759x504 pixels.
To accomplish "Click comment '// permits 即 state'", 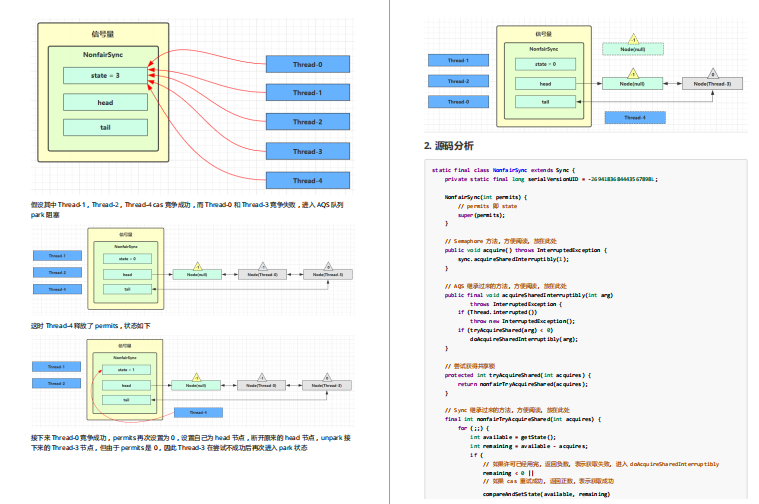I will click(x=487, y=206).
